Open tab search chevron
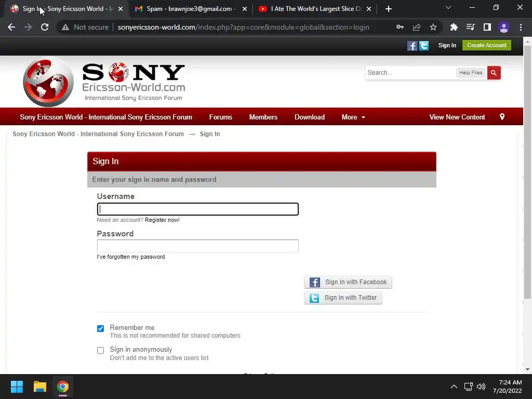 point(448,7)
